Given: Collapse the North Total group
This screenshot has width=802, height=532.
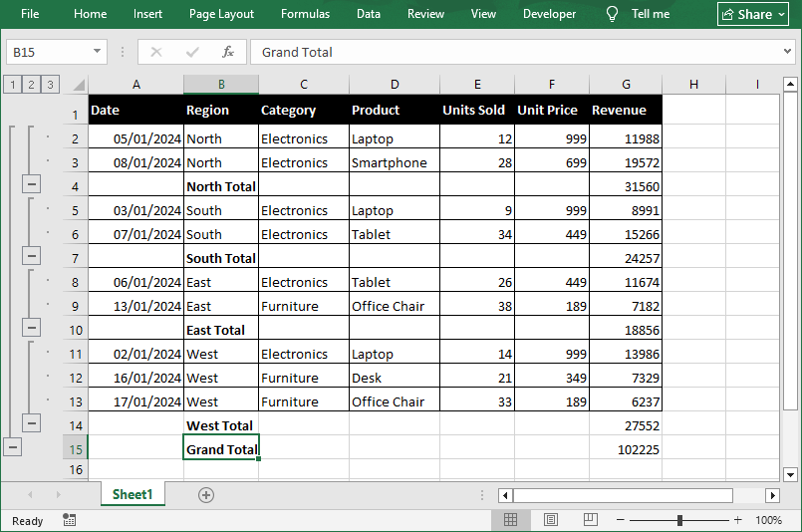Looking at the screenshot, I should click(x=31, y=183).
